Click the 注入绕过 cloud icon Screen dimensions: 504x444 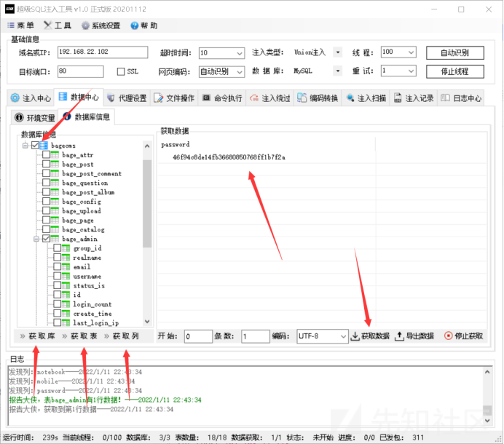click(x=254, y=98)
